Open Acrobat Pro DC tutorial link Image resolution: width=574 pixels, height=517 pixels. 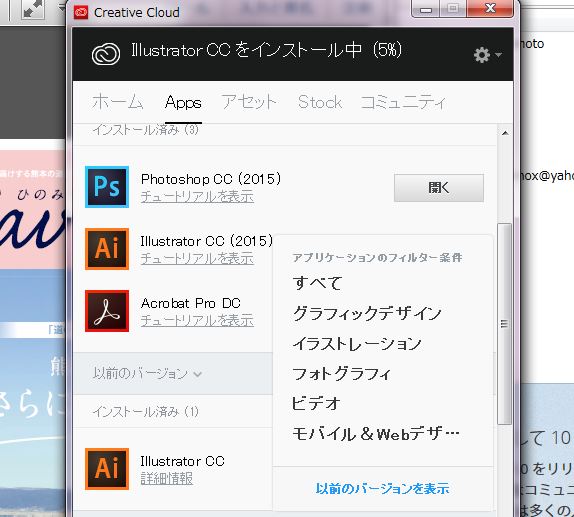tap(197, 321)
